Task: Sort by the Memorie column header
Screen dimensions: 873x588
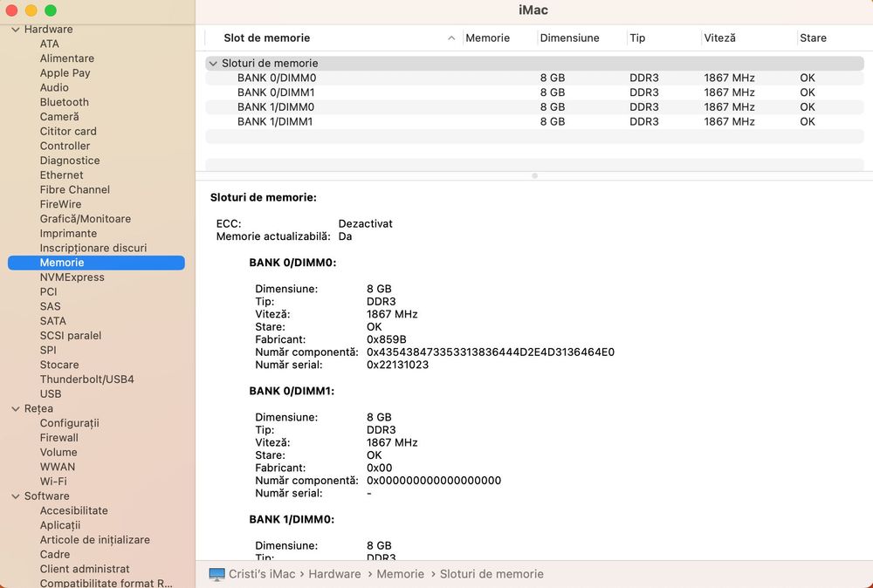Action: pyautogui.click(x=488, y=38)
